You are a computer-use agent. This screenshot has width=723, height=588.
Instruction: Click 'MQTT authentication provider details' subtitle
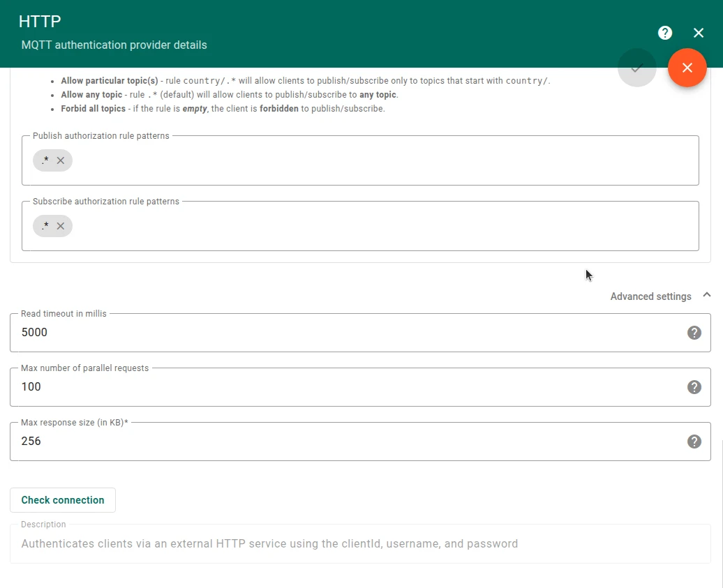pos(114,45)
